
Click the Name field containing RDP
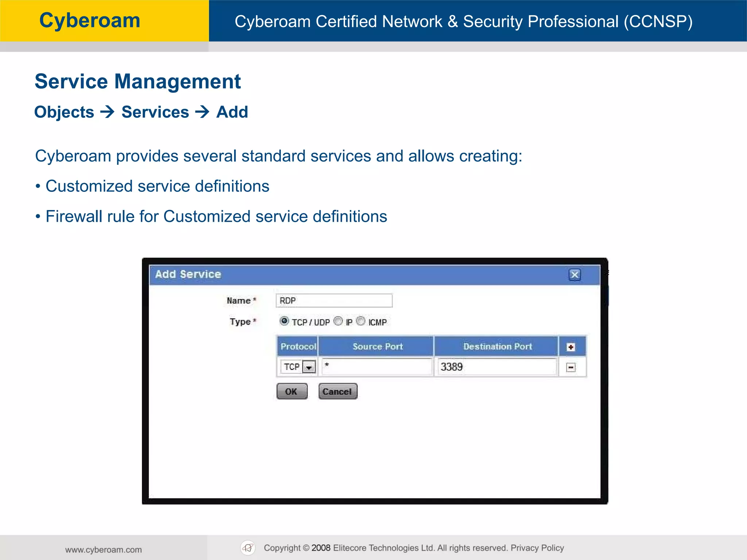click(x=334, y=301)
